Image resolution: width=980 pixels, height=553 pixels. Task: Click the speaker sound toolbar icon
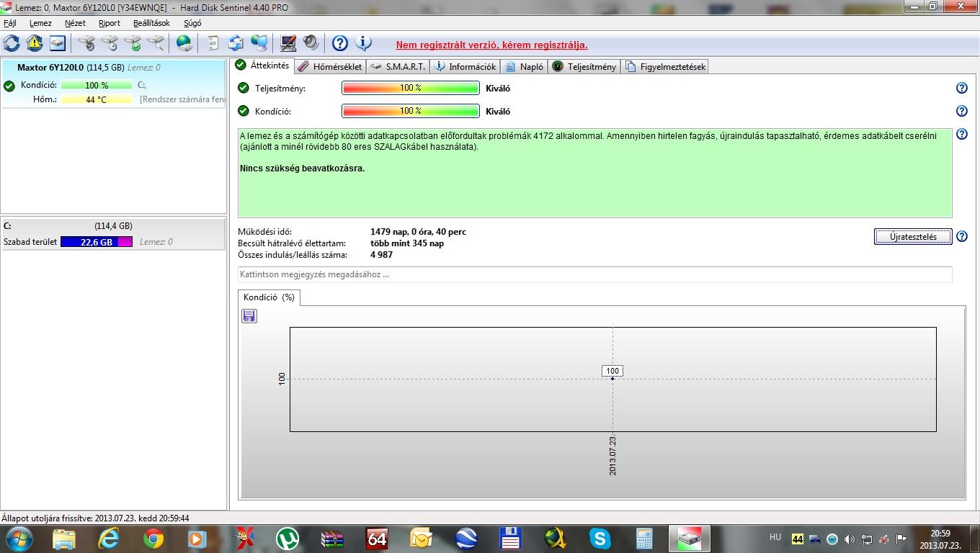[311, 43]
